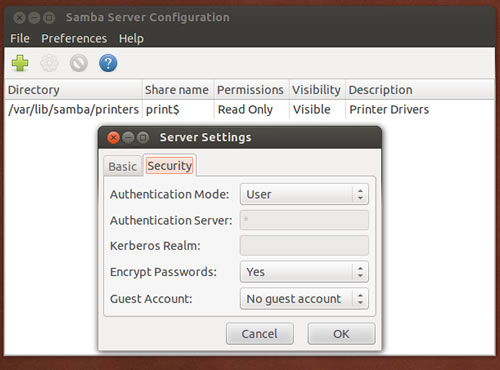Select the /var/lib/samba/printers share row

[x=249, y=109]
